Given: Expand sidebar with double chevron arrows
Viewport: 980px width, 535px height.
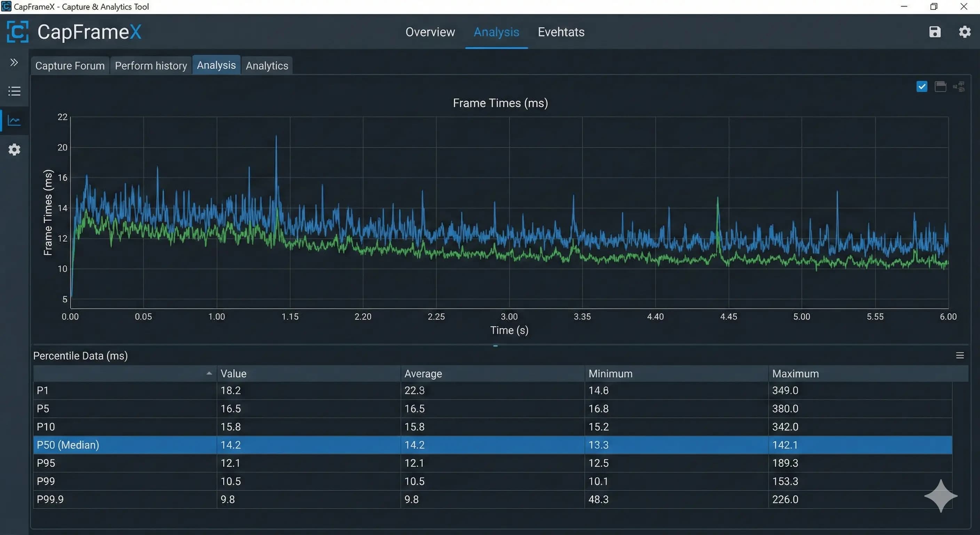Looking at the screenshot, I should point(14,62).
